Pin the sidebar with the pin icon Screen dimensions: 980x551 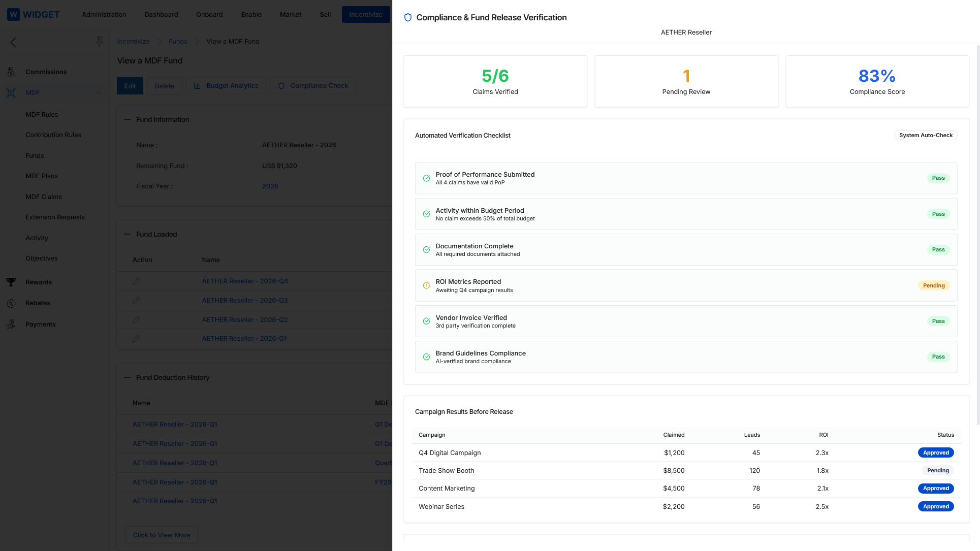click(100, 42)
